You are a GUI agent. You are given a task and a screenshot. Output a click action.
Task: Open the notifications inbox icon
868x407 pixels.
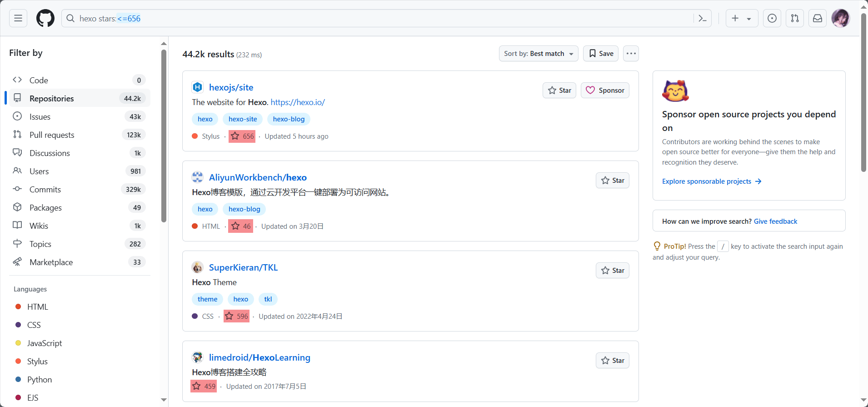pyautogui.click(x=818, y=18)
